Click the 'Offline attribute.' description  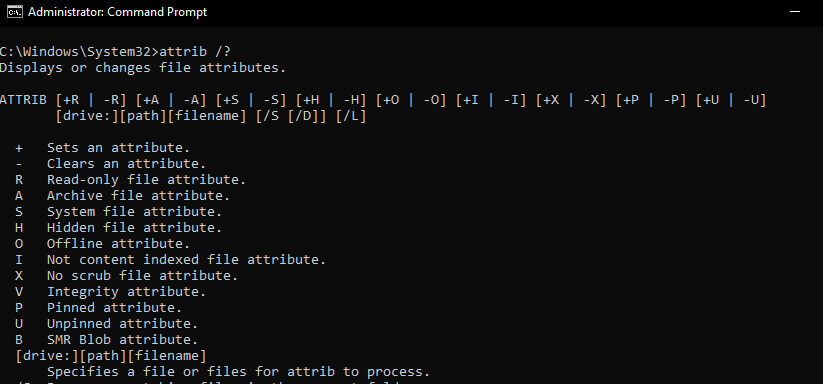click(118, 244)
